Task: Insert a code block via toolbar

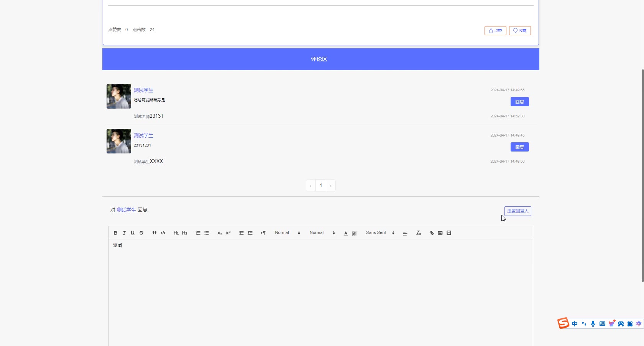Action: [x=163, y=233]
